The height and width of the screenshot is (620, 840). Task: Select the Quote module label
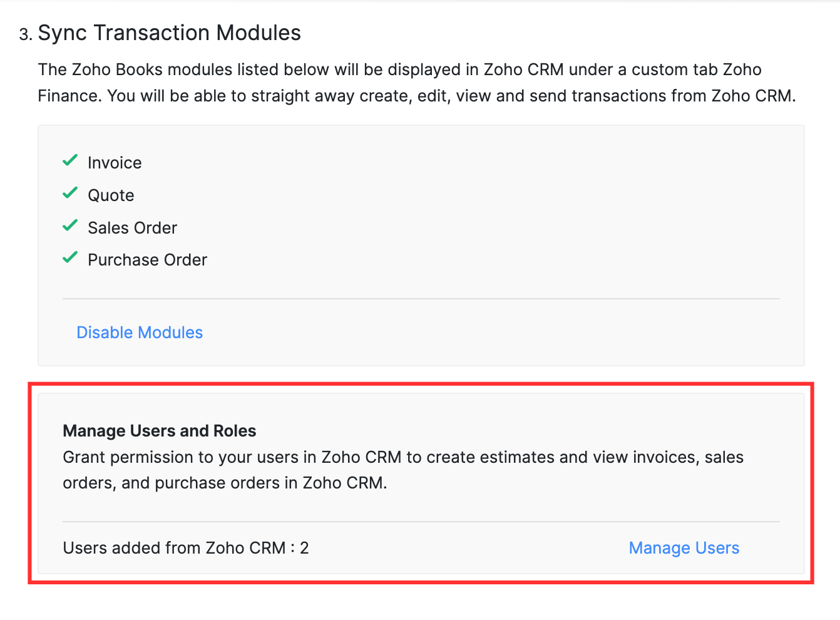click(x=111, y=195)
